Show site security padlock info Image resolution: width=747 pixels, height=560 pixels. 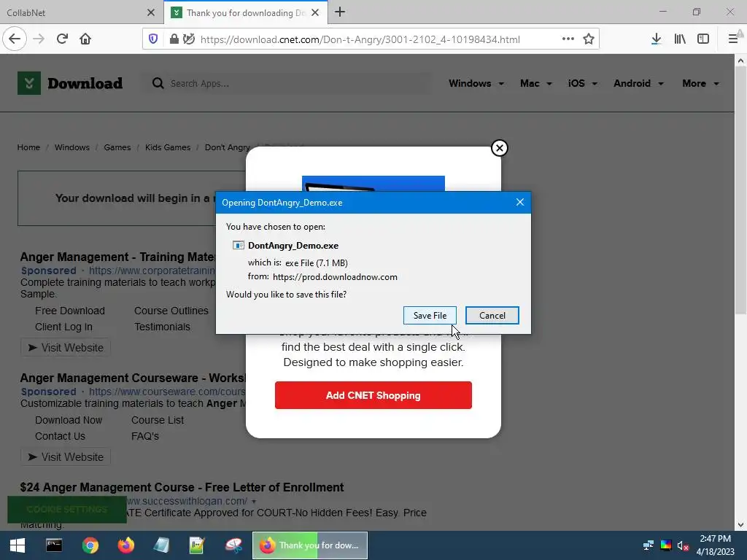pyautogui.click(x=174, y=39)
